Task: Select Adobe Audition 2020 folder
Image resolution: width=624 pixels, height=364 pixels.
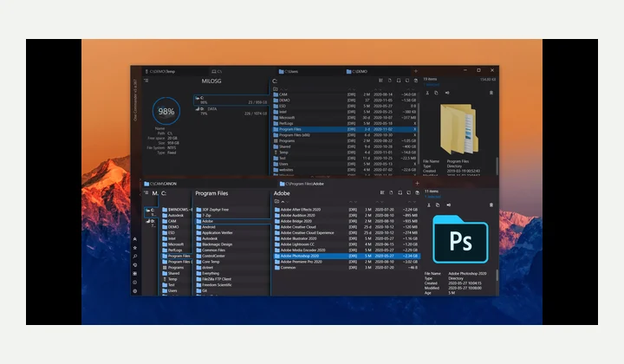Action: pyautogui.click(x=346, y=215)
